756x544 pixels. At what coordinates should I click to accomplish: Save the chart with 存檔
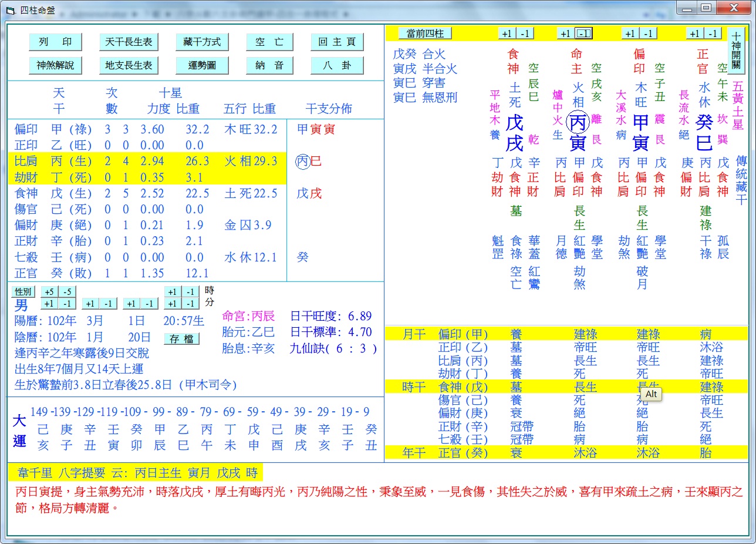click(181, 339)
